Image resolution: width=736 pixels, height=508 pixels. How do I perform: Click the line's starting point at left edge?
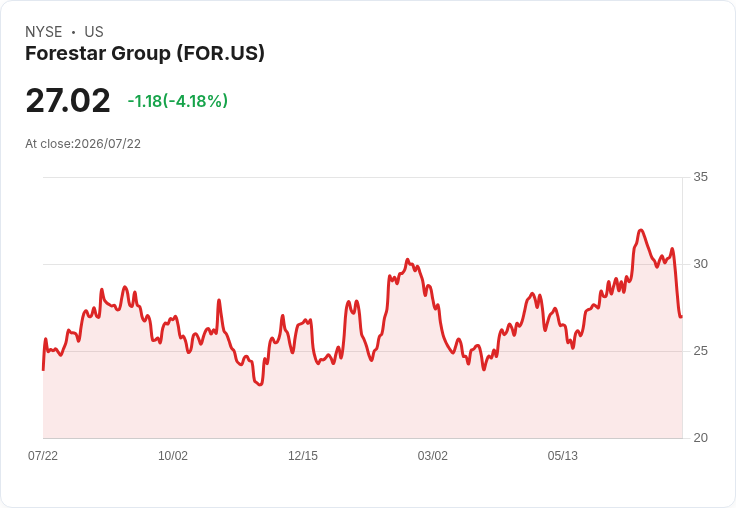43,370
